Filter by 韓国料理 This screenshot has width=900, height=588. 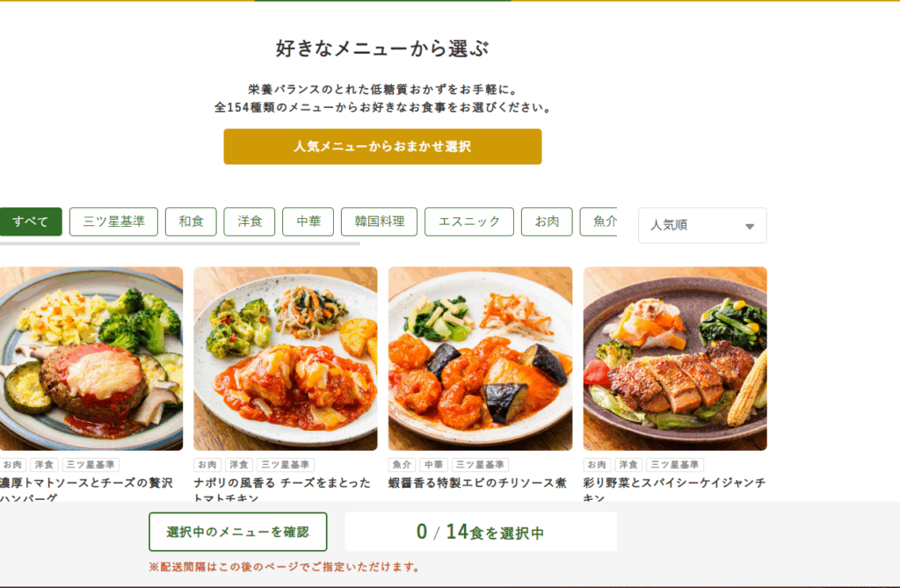[379, 221]
